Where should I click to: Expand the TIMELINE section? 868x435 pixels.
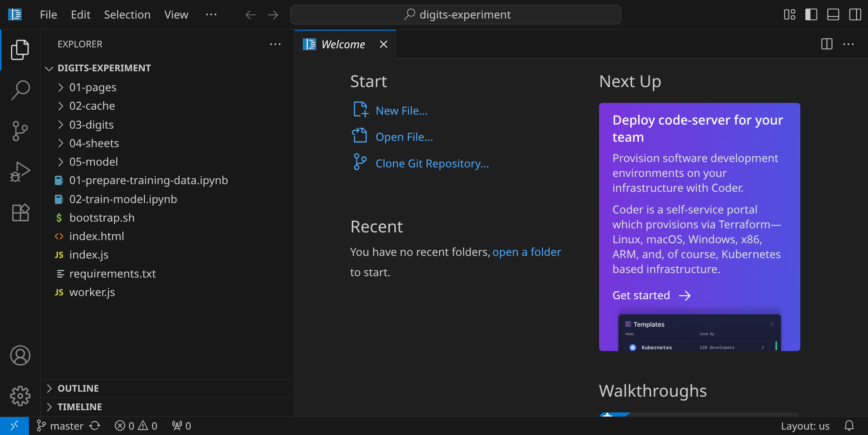(79, 407)
